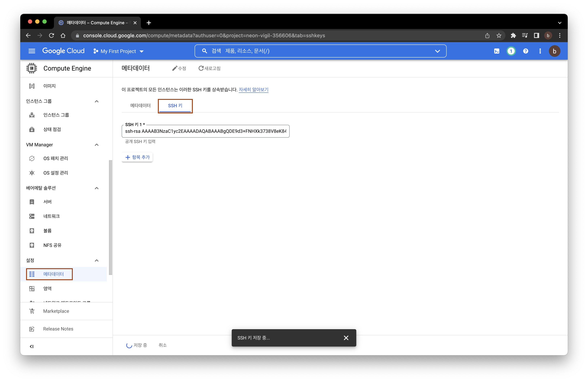
Task: Select the SSH 키 tab
Action: tap(175, 105)
